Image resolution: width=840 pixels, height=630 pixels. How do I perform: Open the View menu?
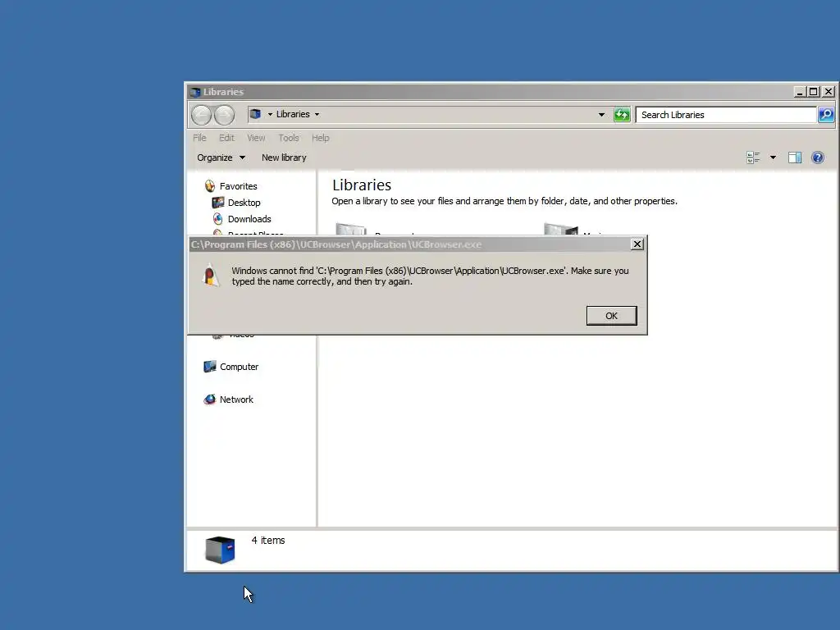(256, 138)
